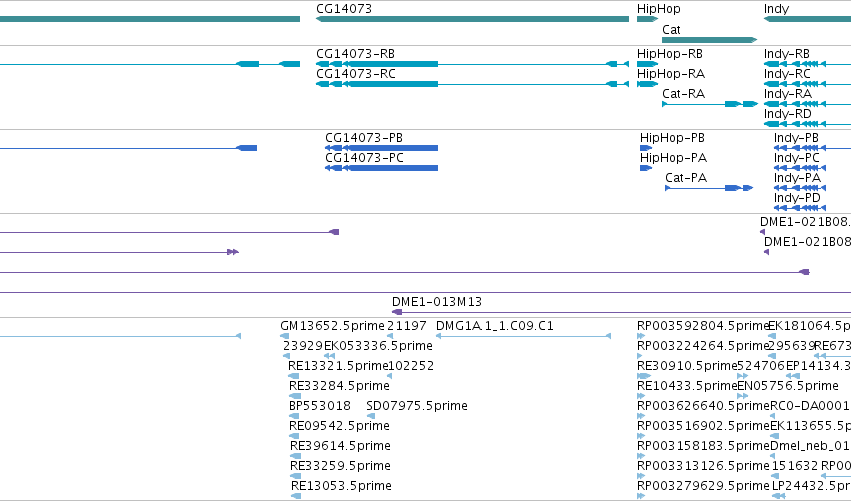Click the DME1-013M13 feature label
The height and width of the screenshot is (501, 851).
point(437,302)
